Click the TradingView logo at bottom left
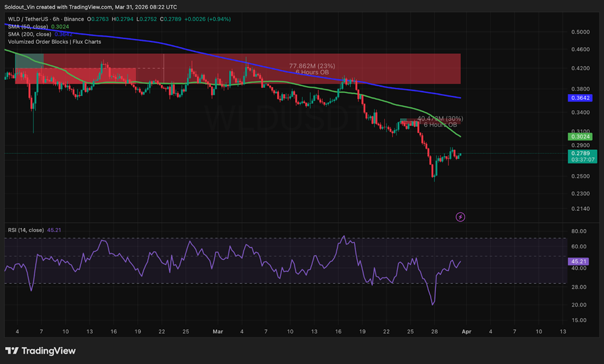 click(40, 351)
